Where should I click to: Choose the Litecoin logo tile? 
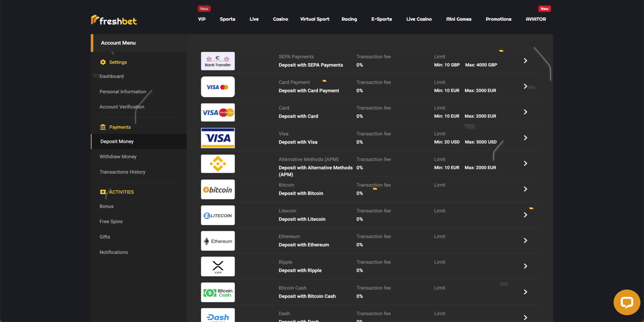(x=218, y=215)
